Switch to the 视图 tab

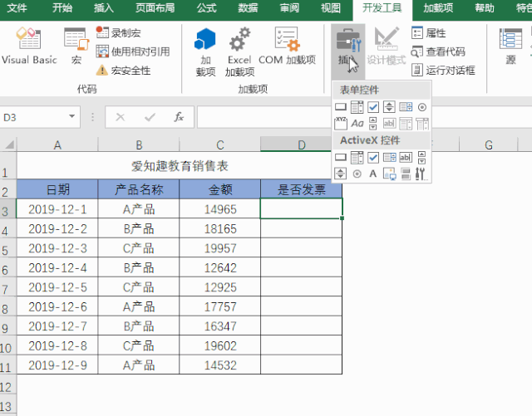pyautogui.click(x=331, y=7)
